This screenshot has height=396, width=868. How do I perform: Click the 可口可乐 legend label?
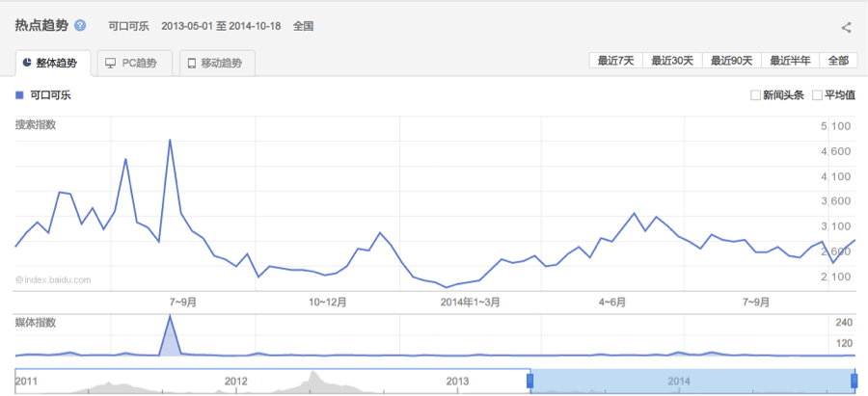[x=50, y=95]
